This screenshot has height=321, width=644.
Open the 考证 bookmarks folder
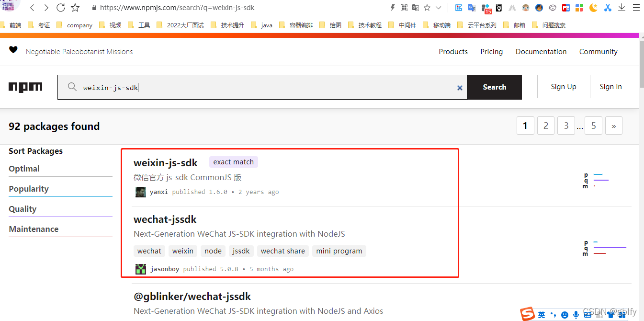[x=39, y=25]
